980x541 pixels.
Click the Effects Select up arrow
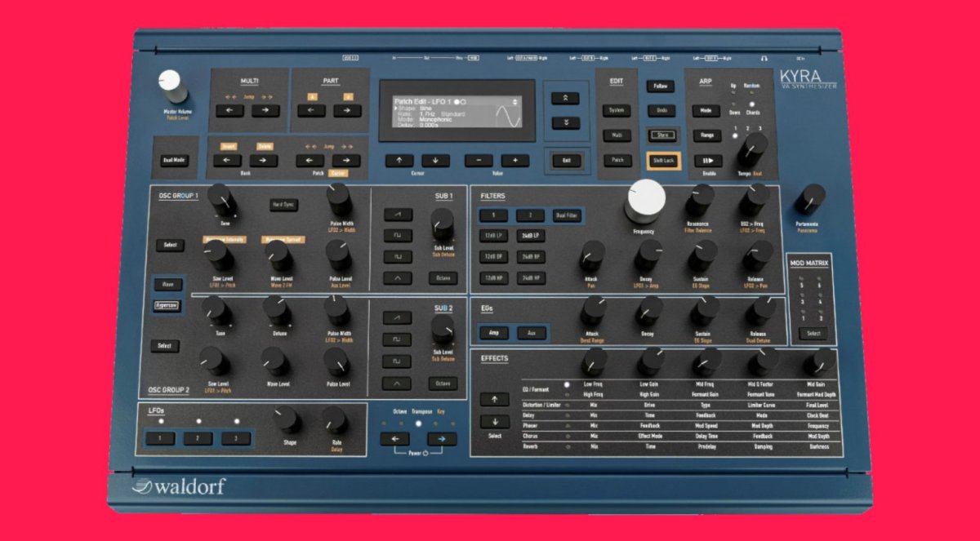pos(495,399)
